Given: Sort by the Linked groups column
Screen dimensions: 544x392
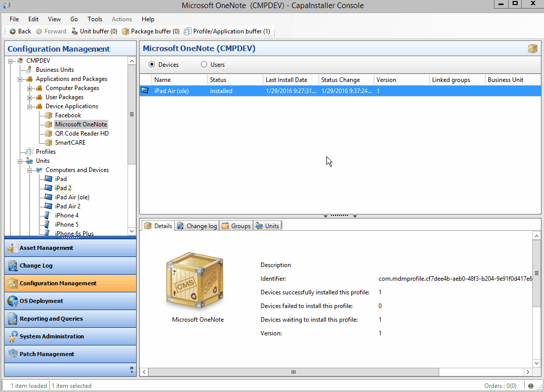Looking at the screenshot, I should [x=457, y=80].
